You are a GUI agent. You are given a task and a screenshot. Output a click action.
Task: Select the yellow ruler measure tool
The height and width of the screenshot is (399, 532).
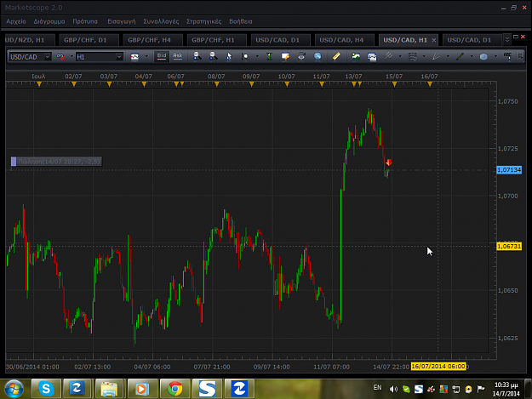click(336, 57)
